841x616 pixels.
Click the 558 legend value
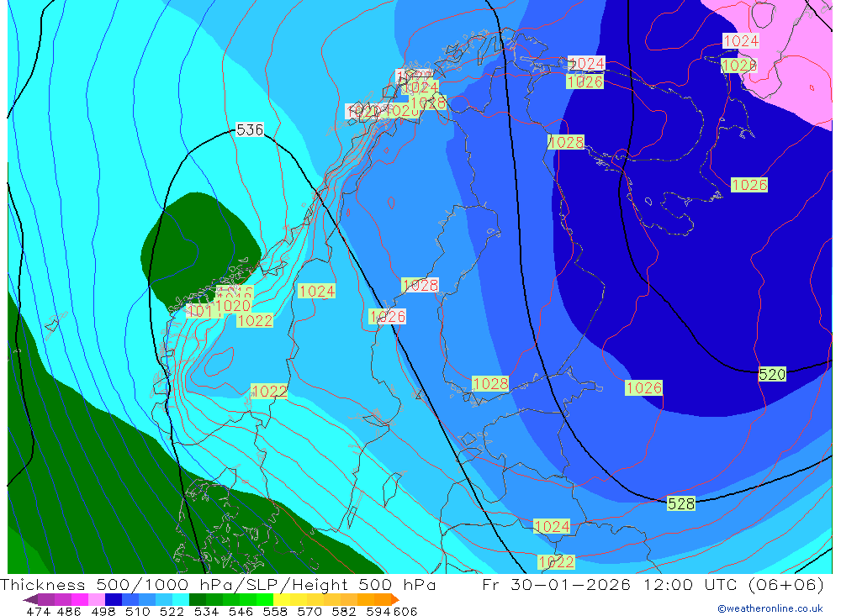coord(275,612)
